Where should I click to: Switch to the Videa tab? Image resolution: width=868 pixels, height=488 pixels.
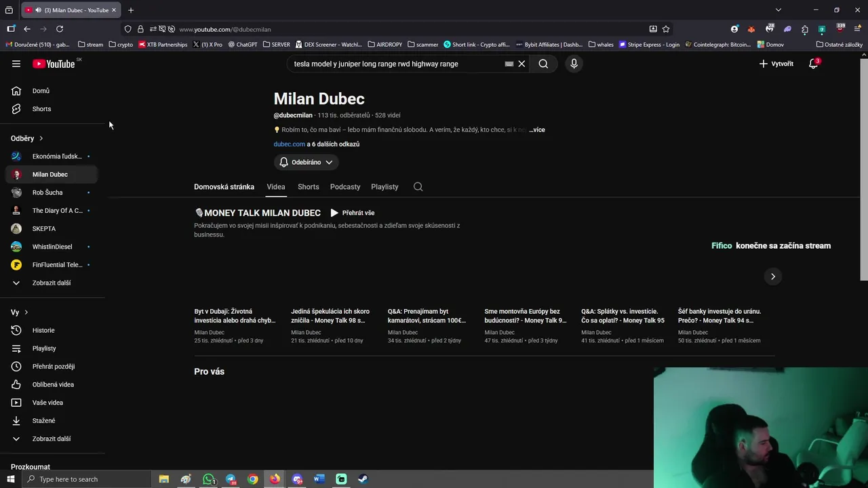coord(276,187)
